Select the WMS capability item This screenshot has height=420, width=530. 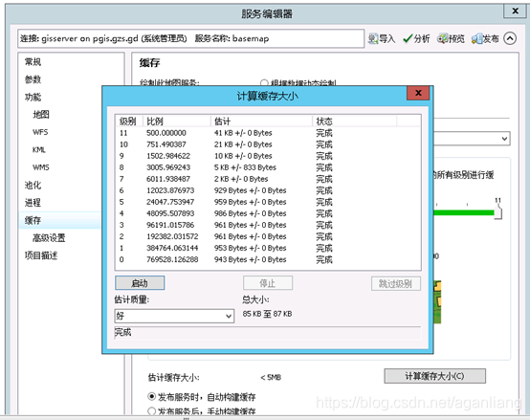click(41, 167)
